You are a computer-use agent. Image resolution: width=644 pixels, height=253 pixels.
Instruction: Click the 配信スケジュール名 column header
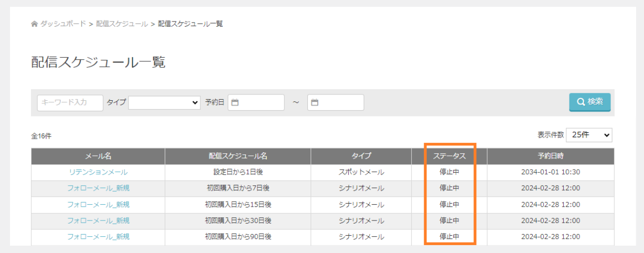point(238,156)
